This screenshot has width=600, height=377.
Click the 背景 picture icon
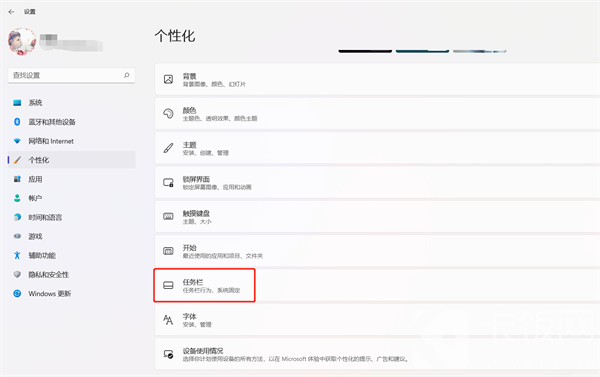point(168,79)
